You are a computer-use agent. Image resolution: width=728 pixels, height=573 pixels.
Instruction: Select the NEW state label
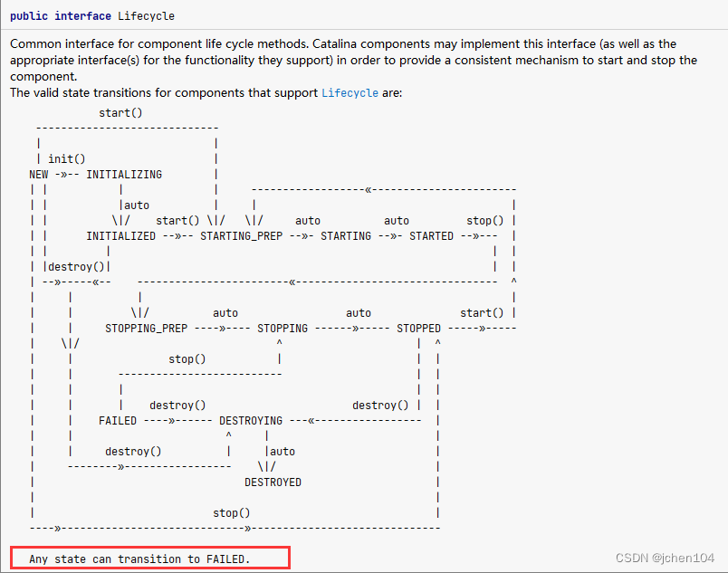[39, 175]
